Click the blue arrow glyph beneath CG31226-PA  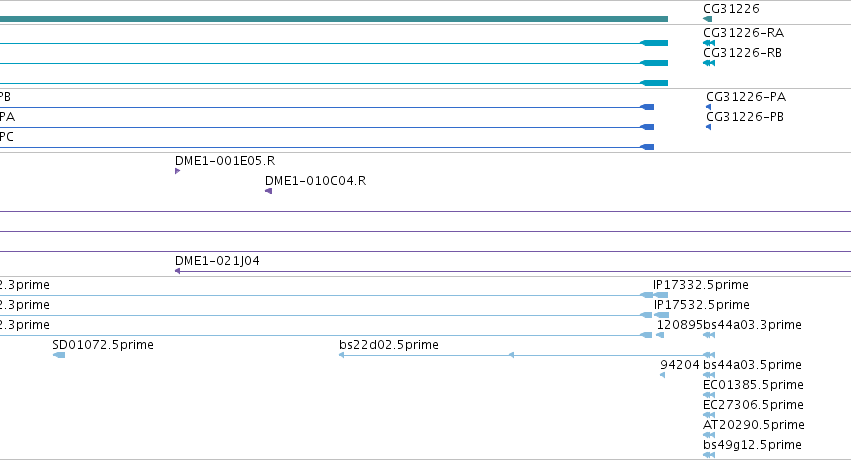coord(708,107)
